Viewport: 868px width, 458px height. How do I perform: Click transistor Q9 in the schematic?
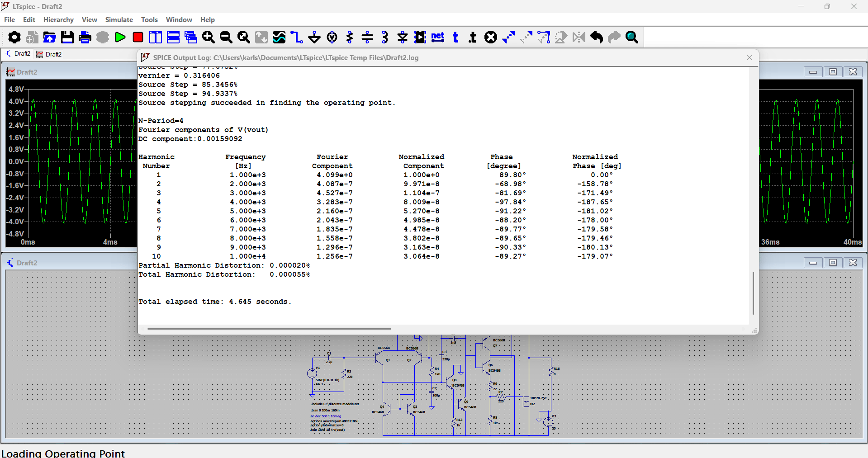point(463,403)
